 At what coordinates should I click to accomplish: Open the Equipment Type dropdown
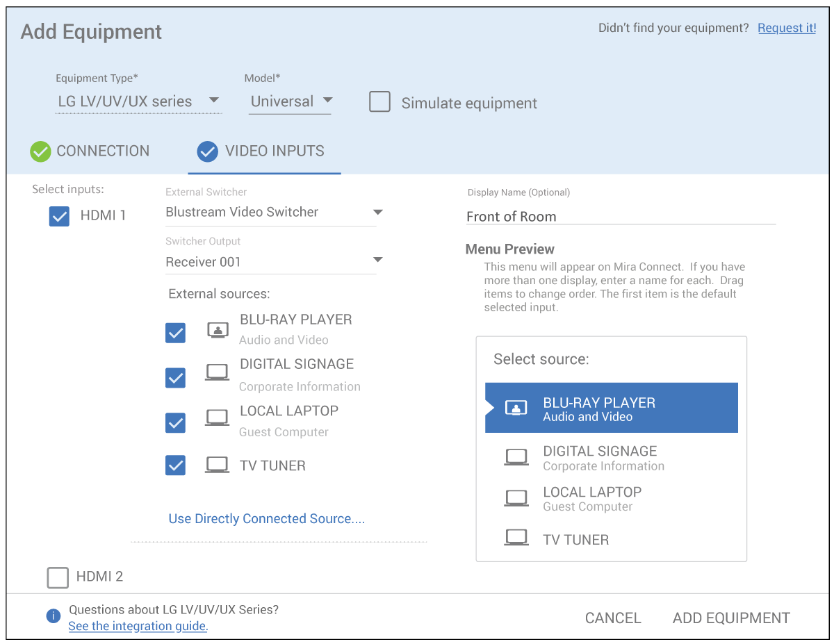tap(138, 101)
